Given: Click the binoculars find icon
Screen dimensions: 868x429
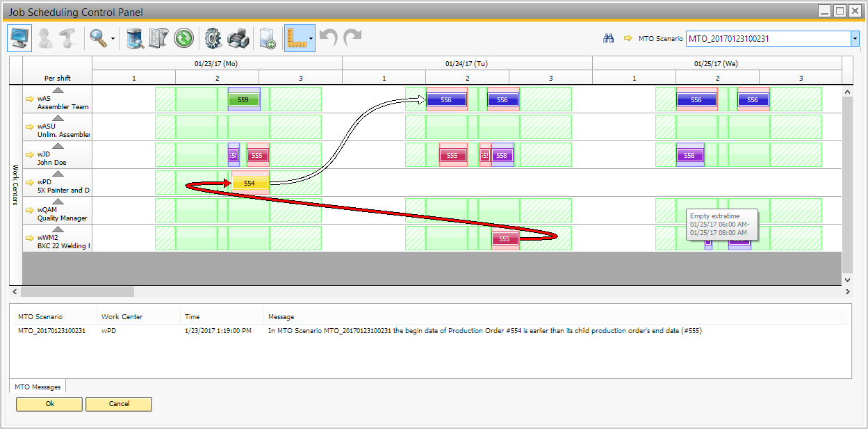Looking at the screenshot, I should [608, 39].
